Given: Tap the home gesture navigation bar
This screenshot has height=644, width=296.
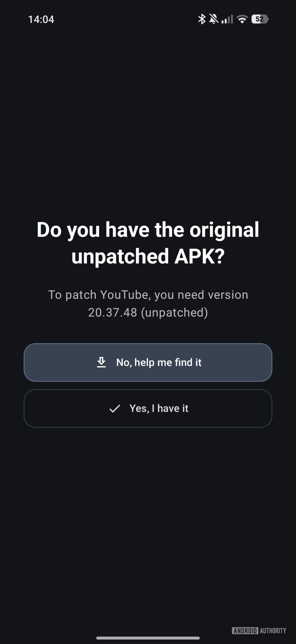Looking at the screenshot, I should click(148, 638).
